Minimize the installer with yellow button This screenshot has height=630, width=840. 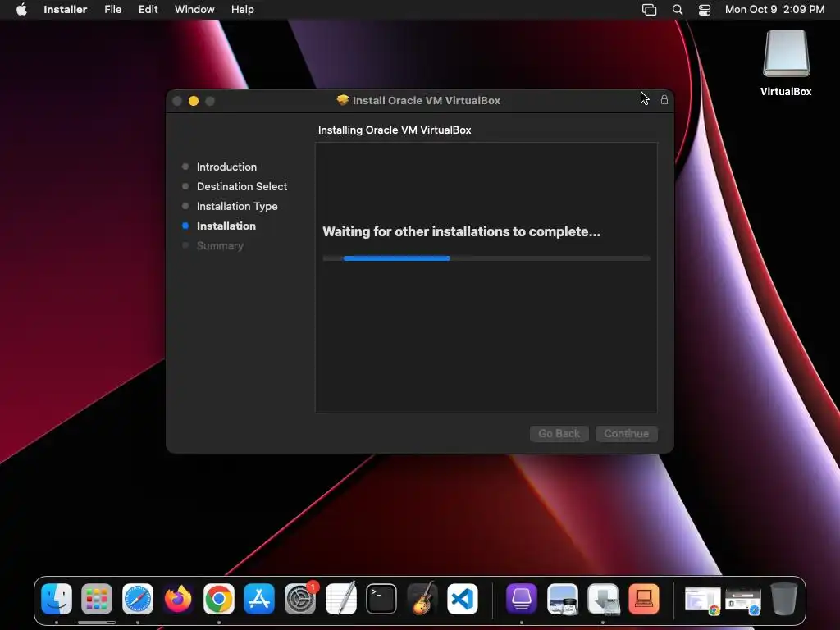tap(194, 101)
